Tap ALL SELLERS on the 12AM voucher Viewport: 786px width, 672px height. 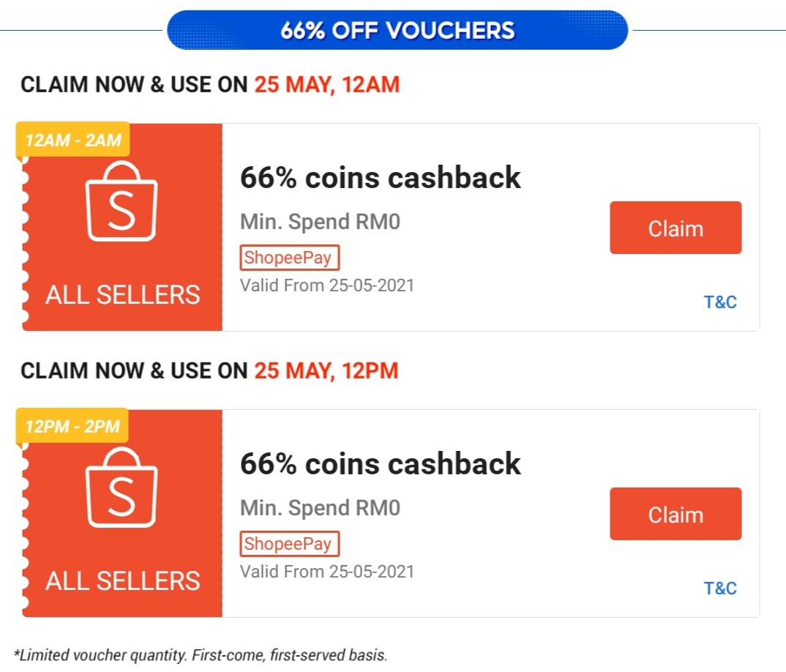pyautogui.click(x=122, y=295)
